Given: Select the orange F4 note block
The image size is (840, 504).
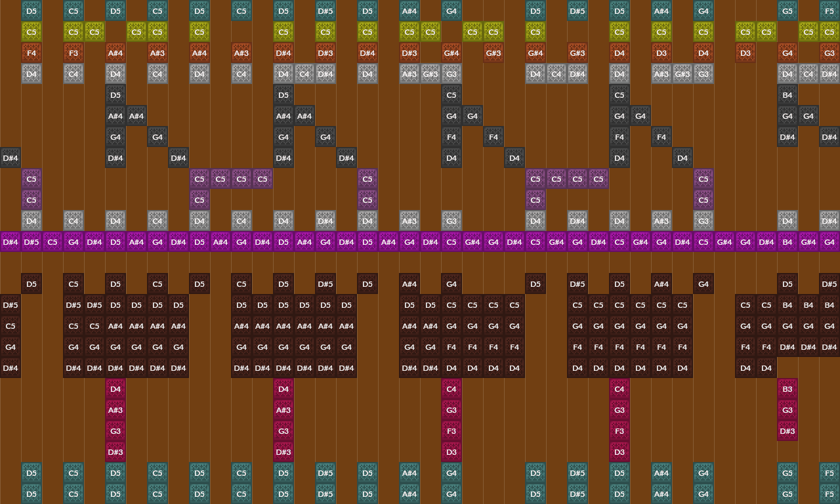Looking at the screenshot, I should coord(31,52).
